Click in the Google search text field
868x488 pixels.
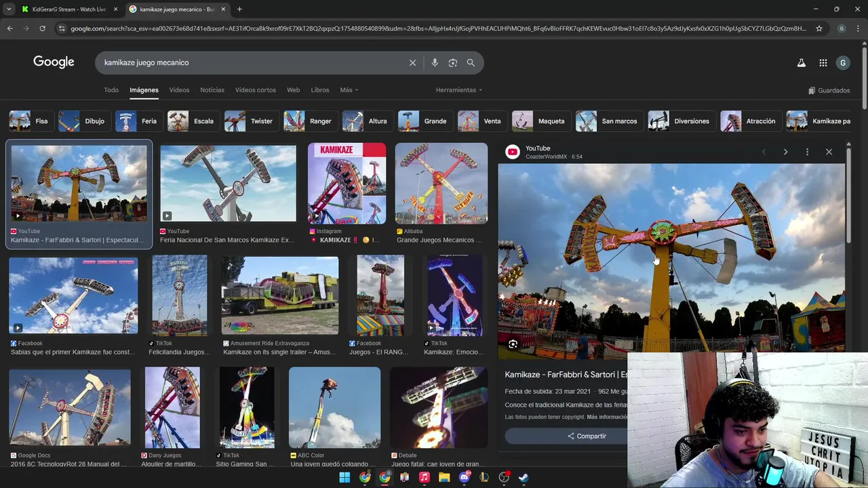click(251, 62)
